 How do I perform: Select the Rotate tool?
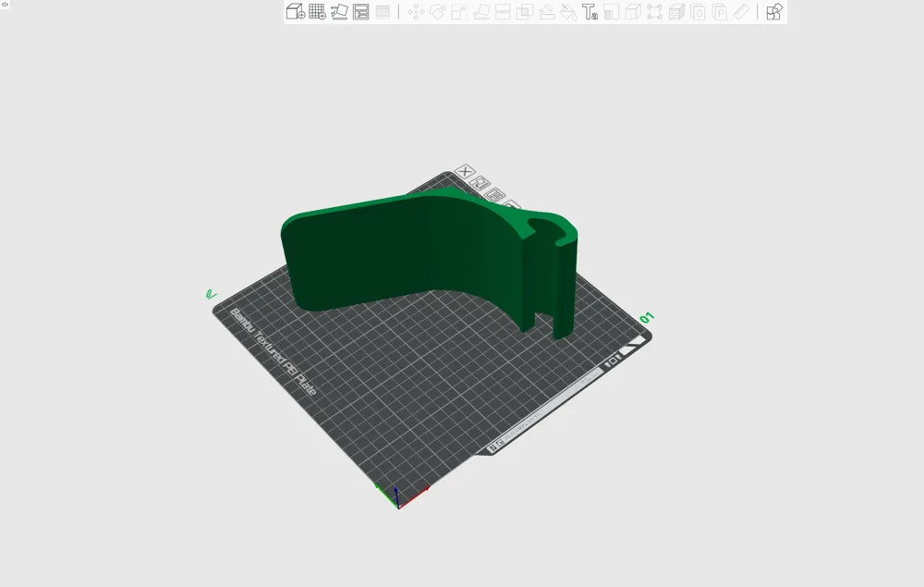[438, 12]
